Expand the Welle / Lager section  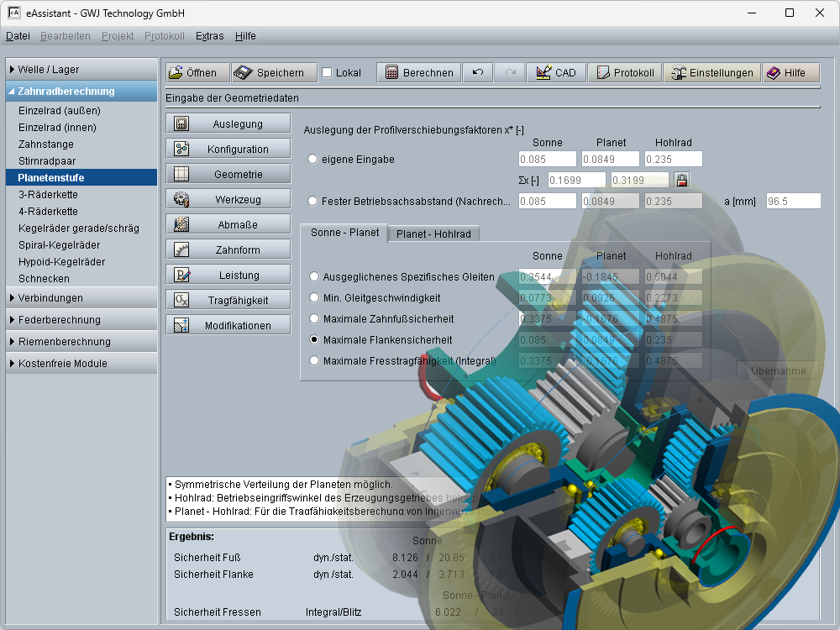click(x=81, y=70)
